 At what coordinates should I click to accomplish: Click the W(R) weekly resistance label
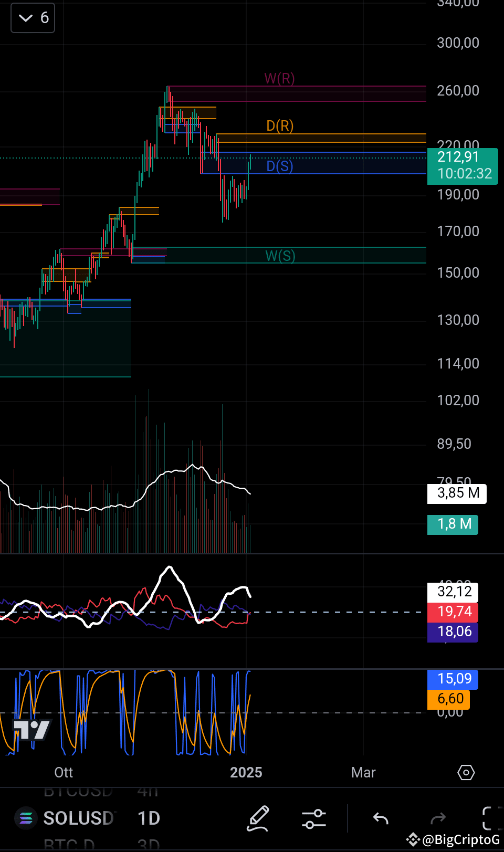pyautogui.click(x=279, y=78)
